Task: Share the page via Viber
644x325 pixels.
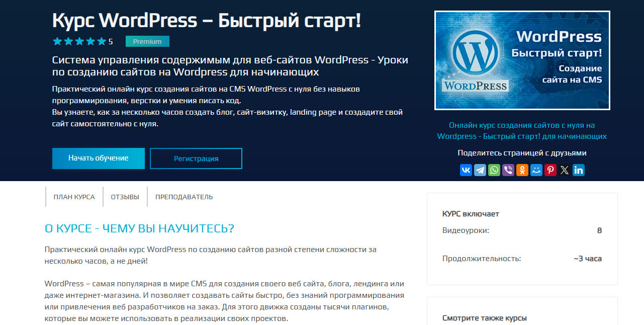Action: pyautogui.click(x=508, y=170)
